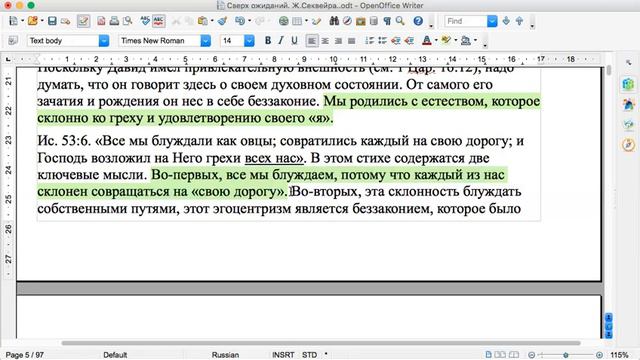Click the Insert Table icon
640x360 pixels.
point(297,21)
